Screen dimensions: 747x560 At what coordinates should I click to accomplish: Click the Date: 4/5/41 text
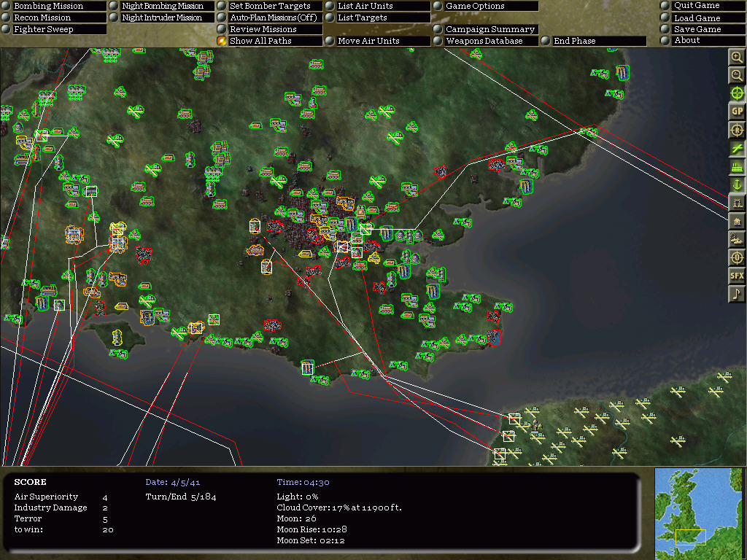click(172, 482)
